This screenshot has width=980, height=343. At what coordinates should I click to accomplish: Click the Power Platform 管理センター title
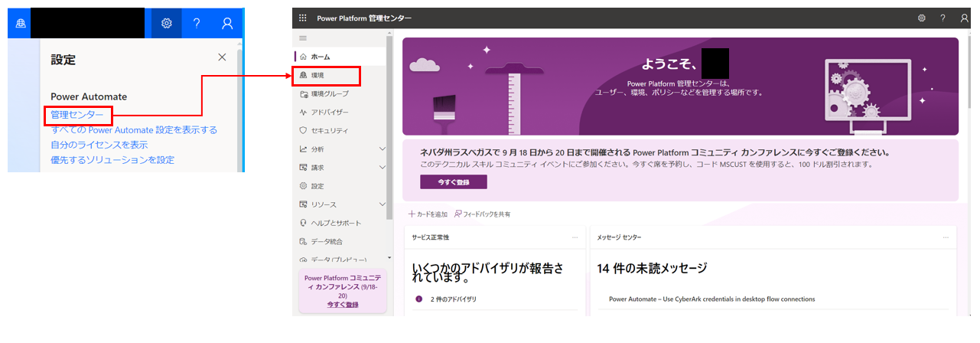pyautogui.click(x=366, y=18)
